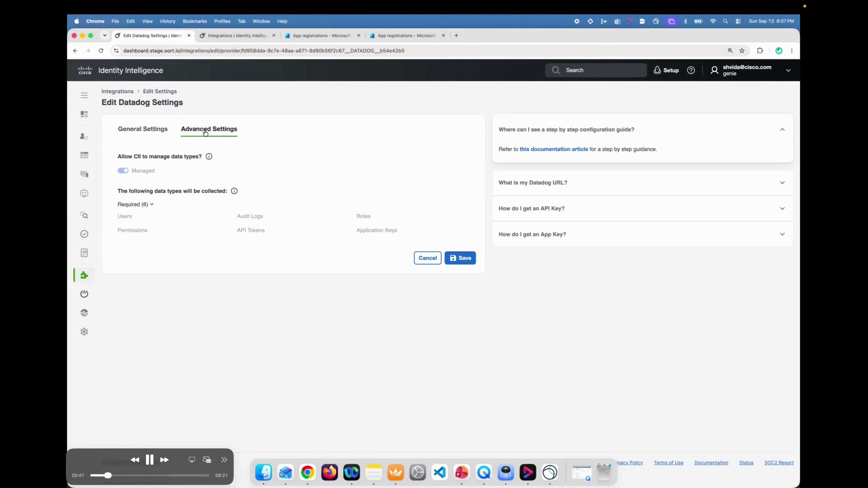Open the Integrations puzzle icon in the sidebar
868x488 pixels.
click(84, 275)
